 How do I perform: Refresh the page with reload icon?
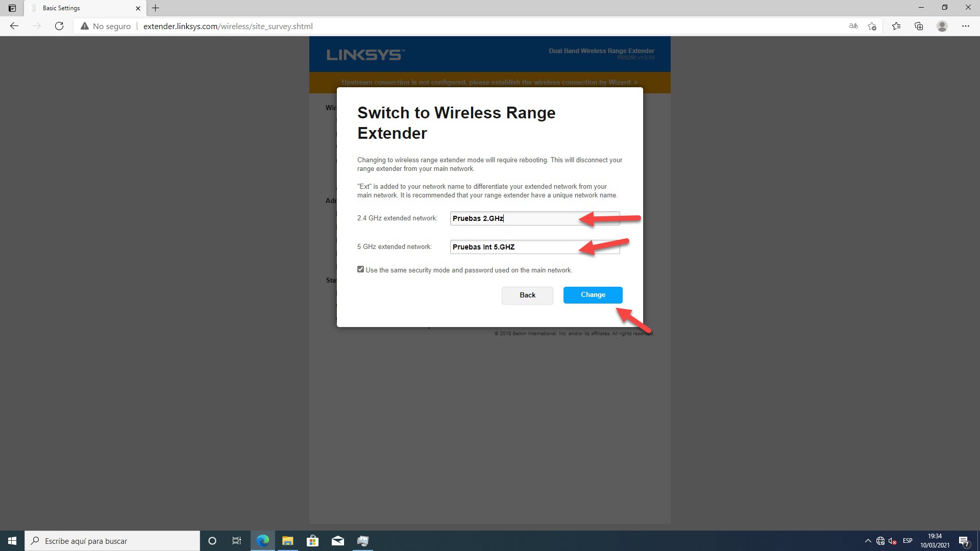pos(59,26)
